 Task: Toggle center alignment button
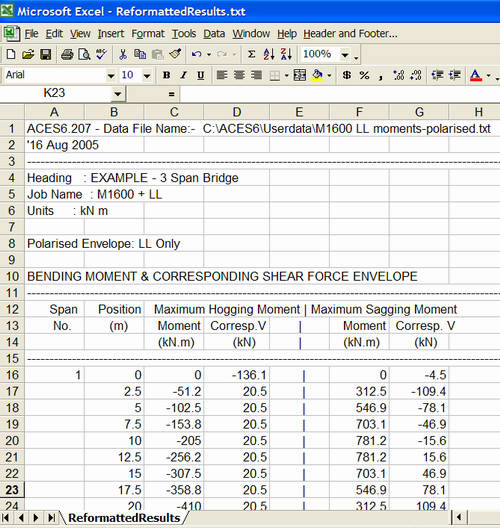(x=239, y=75)
